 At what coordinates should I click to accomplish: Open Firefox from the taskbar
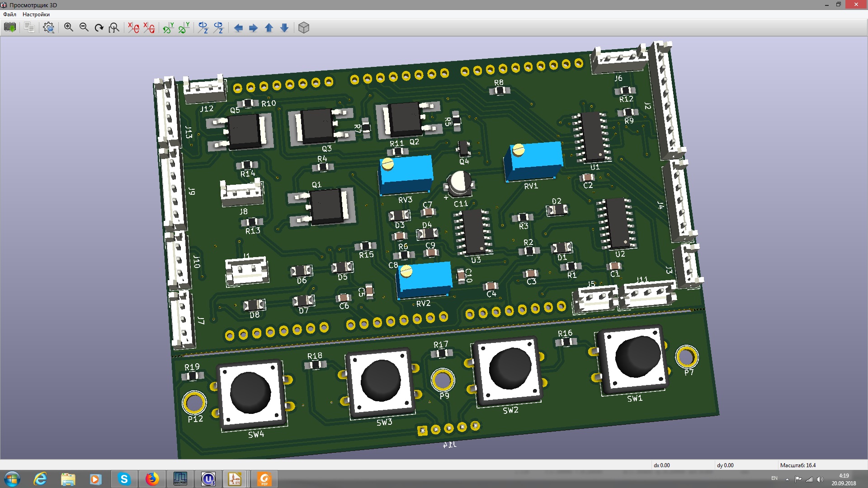[152, 479]
